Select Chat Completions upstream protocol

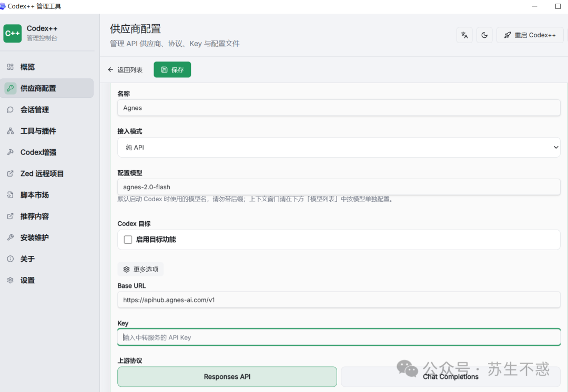[x=451, y=377]
